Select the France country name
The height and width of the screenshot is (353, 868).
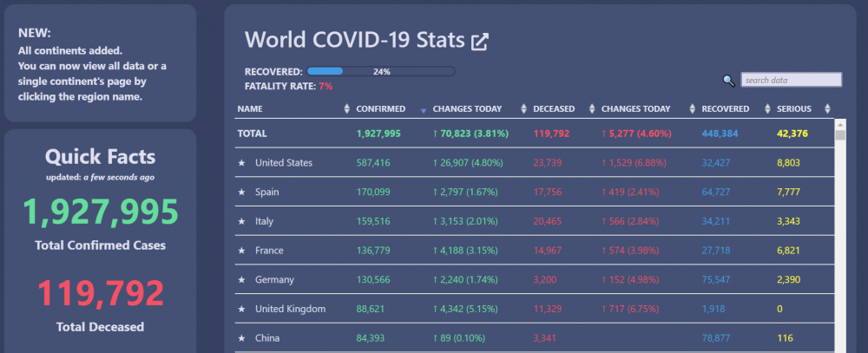(x=269, y=251)
